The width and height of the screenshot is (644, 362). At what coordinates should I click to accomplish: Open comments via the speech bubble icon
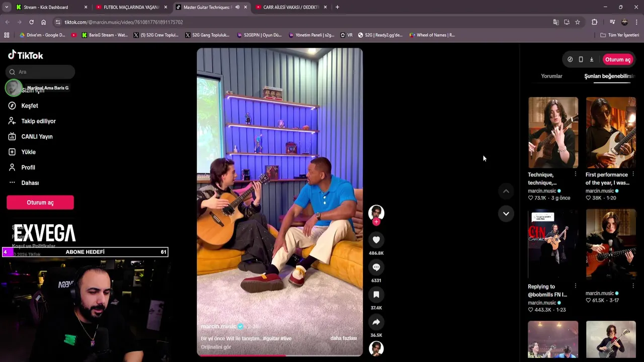[x=376, y=267]
